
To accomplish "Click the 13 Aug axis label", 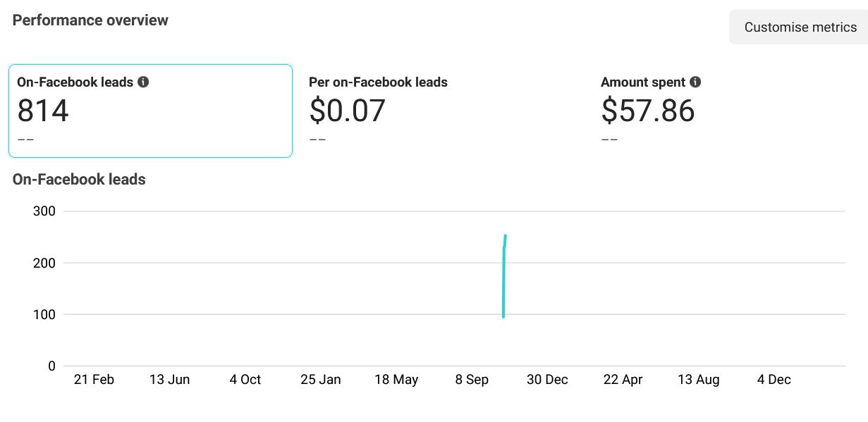I will 698,380.
